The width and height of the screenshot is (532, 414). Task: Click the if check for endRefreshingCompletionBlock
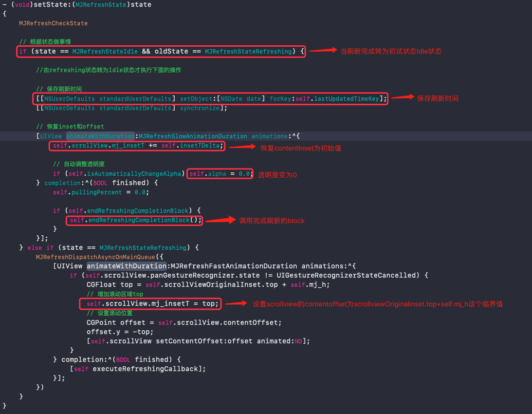click(x=127, y=210)
